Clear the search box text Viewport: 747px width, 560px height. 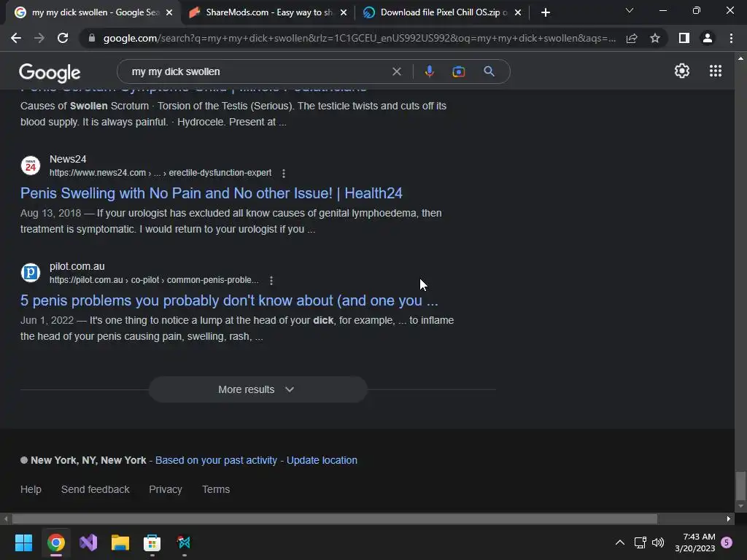pos(396,71)
